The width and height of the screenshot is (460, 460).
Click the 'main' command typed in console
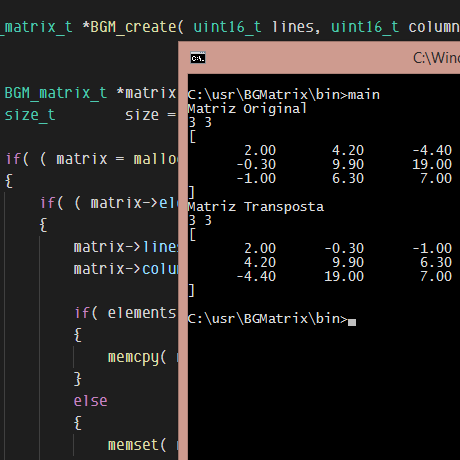coord(364,95)
